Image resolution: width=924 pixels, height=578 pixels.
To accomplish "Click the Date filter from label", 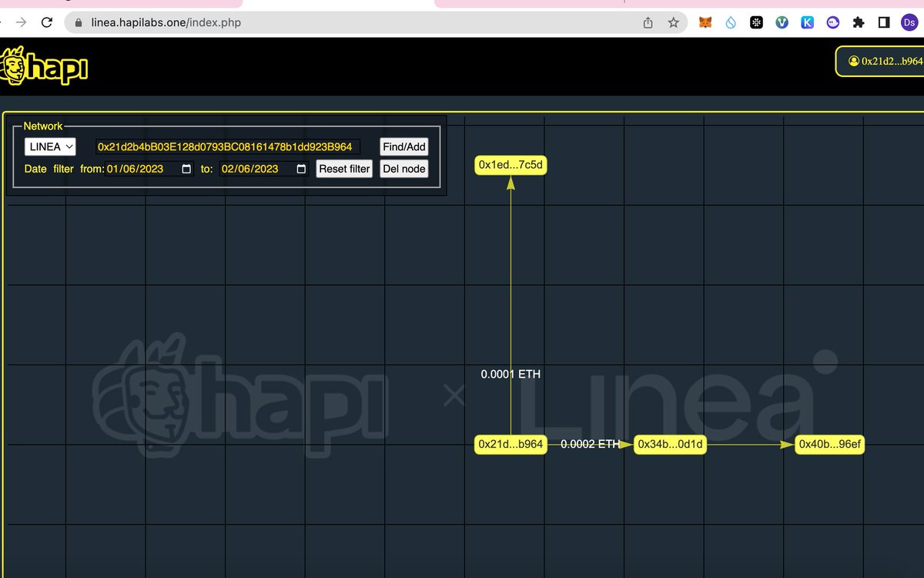I will tap(64, 169).
